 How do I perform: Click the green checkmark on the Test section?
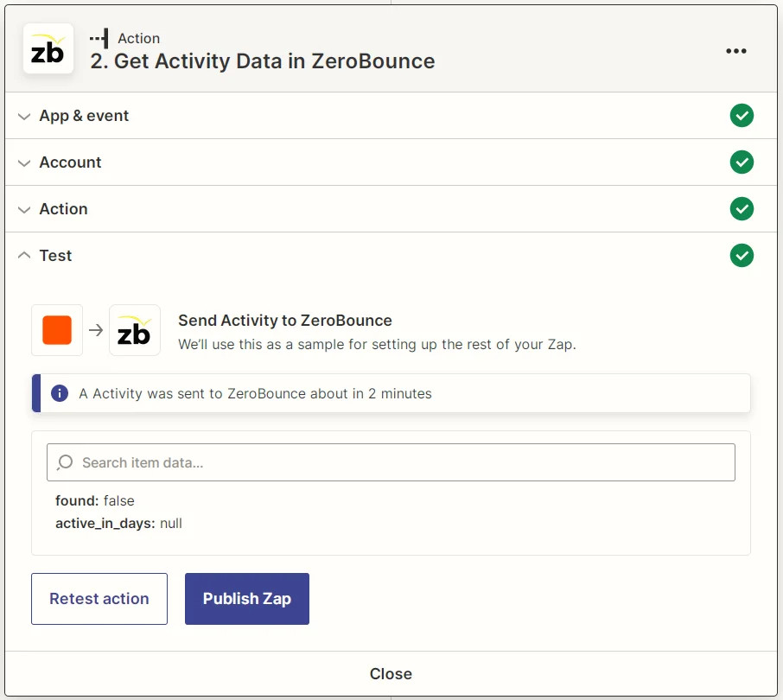[742, 255]
